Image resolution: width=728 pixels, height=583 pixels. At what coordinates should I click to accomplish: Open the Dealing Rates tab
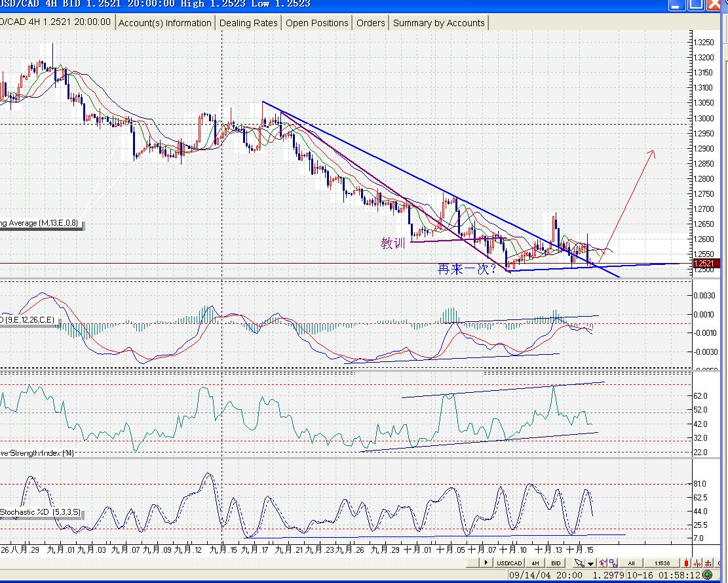[248, 23]
